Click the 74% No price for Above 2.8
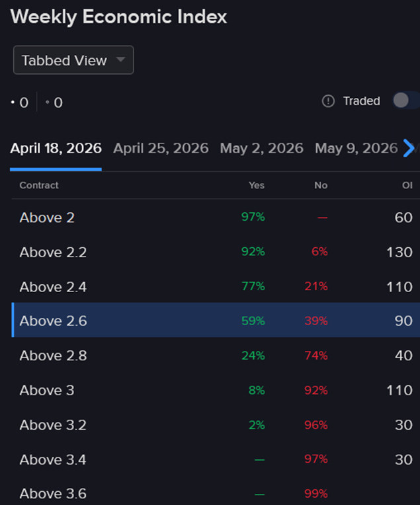This screenshot has width=420, height=505. [316, 356]
